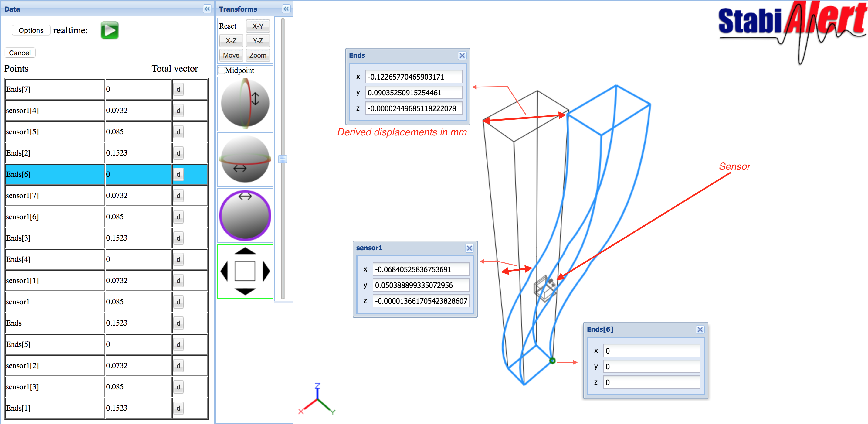
Task: Click the y field in Ends popup
Action: 414,93
